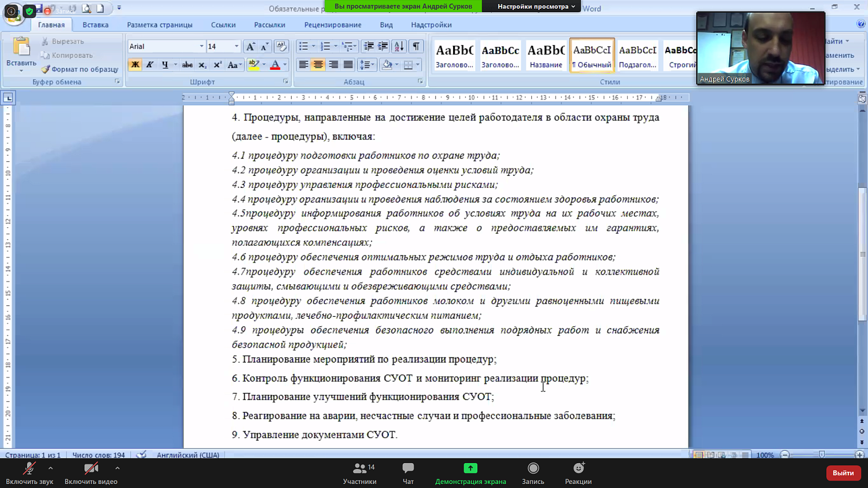
Task: Click the Включить звук microphone button
Action: click(x=29, y=474)
